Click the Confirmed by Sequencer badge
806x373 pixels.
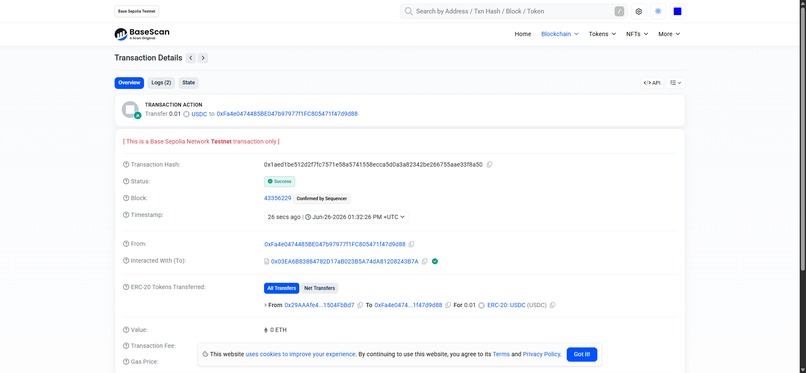coord(322,198)
